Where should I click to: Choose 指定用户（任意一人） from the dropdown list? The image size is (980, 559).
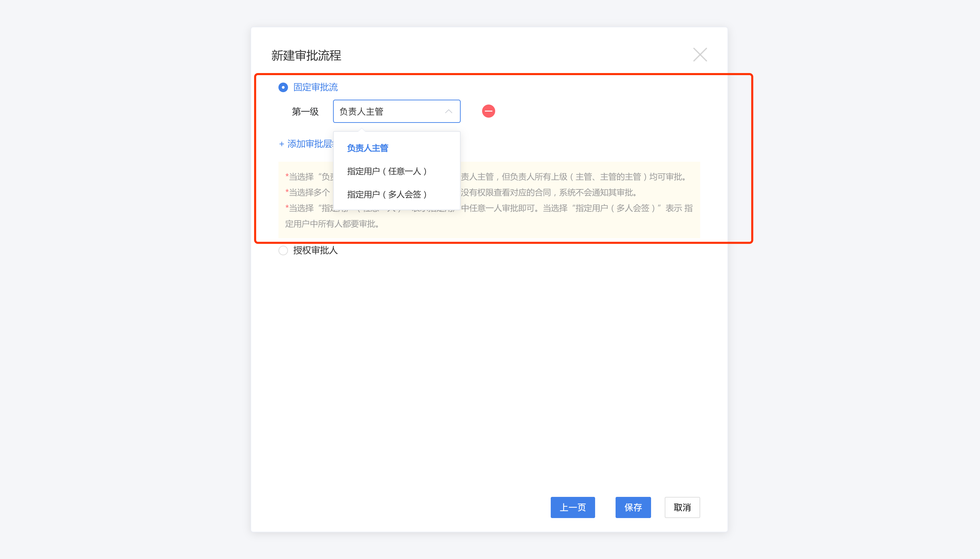(x=397, y=171)
